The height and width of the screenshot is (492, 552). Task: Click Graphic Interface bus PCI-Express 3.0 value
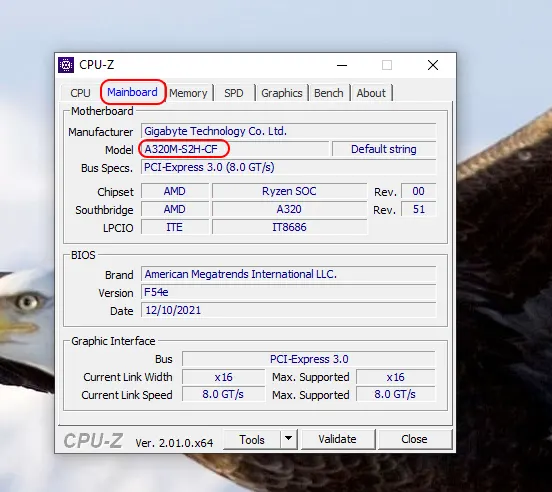point(309,359)
